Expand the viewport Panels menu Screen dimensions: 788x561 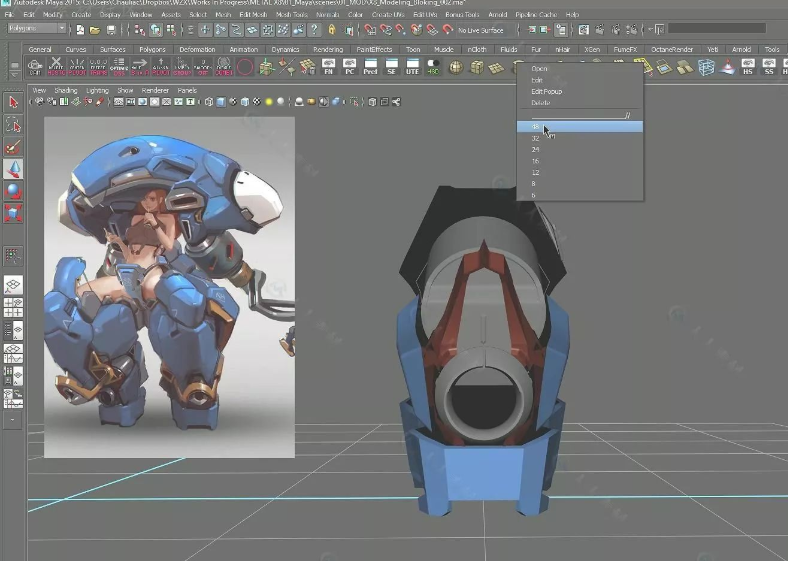(x=186, y=90)
